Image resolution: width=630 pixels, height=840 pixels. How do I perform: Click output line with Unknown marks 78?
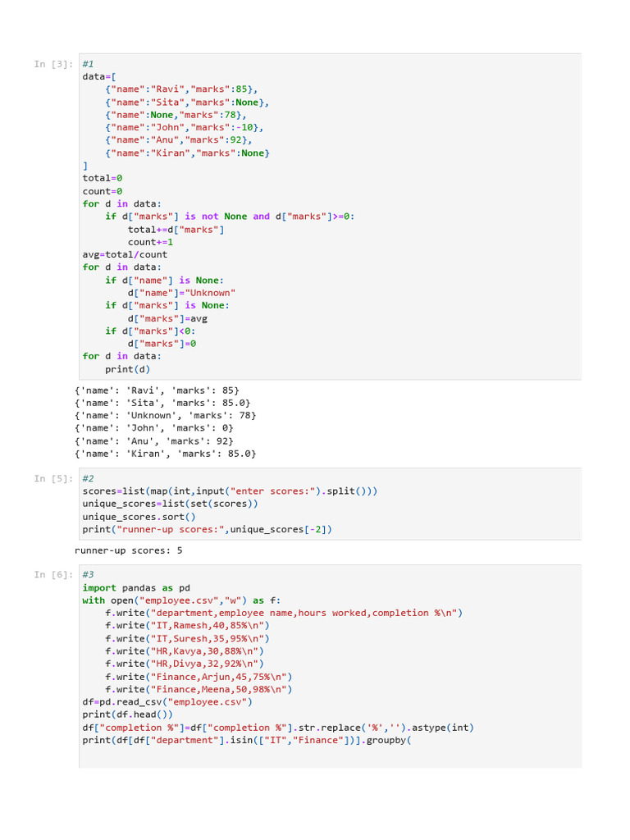coord(166,416)
